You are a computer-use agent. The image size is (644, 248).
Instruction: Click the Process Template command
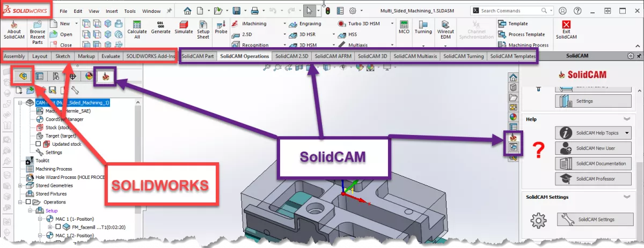pyautogui.click(x=521, y=34)
